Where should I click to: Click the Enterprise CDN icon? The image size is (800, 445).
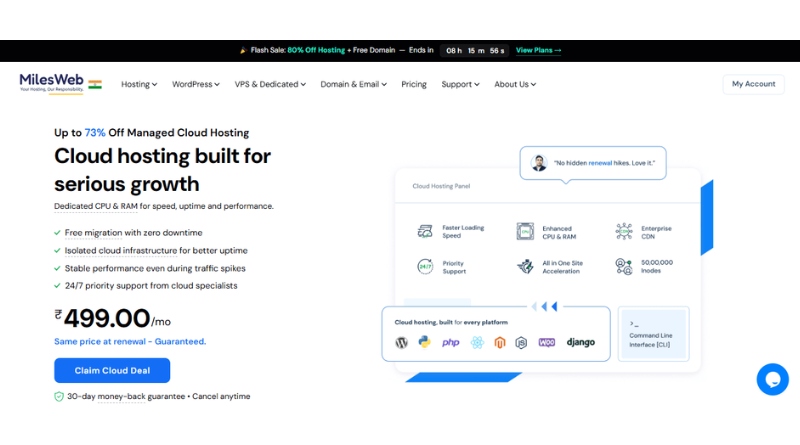(624, 231)
